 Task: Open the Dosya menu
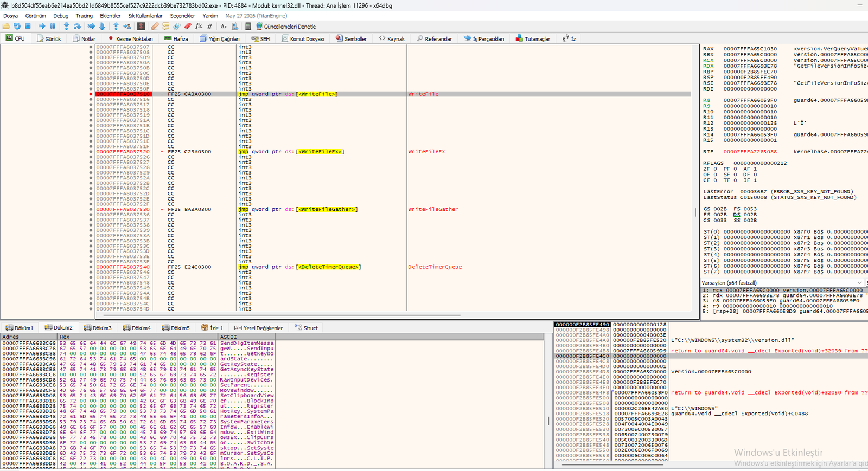point(10,16)
